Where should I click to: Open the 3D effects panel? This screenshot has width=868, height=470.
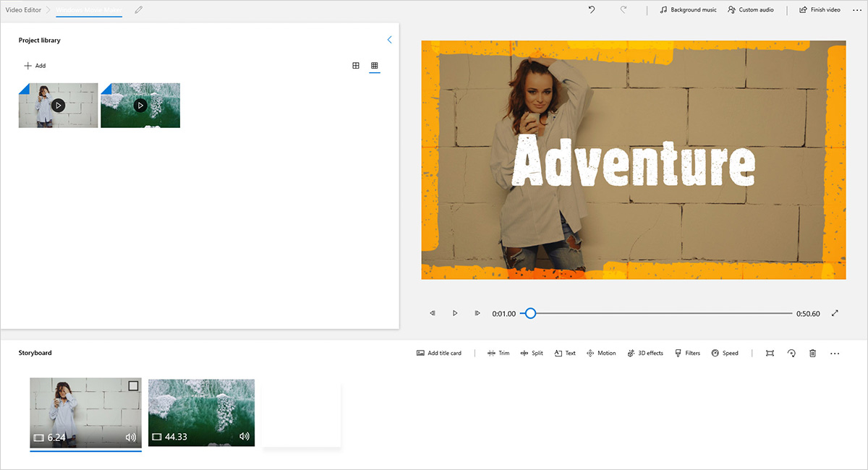644,353
